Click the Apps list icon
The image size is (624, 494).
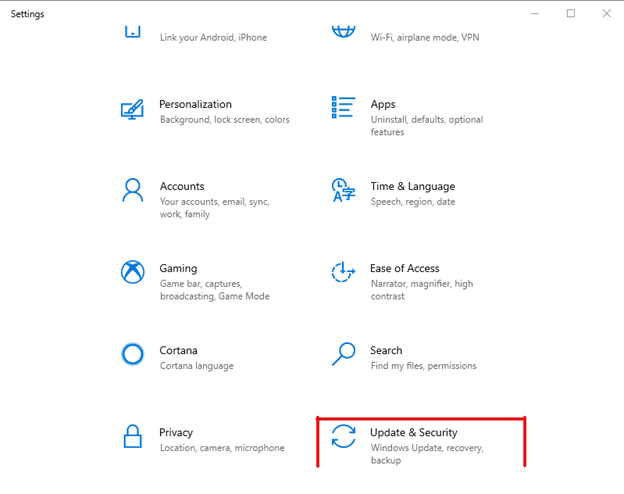click(x=343, y=107)
